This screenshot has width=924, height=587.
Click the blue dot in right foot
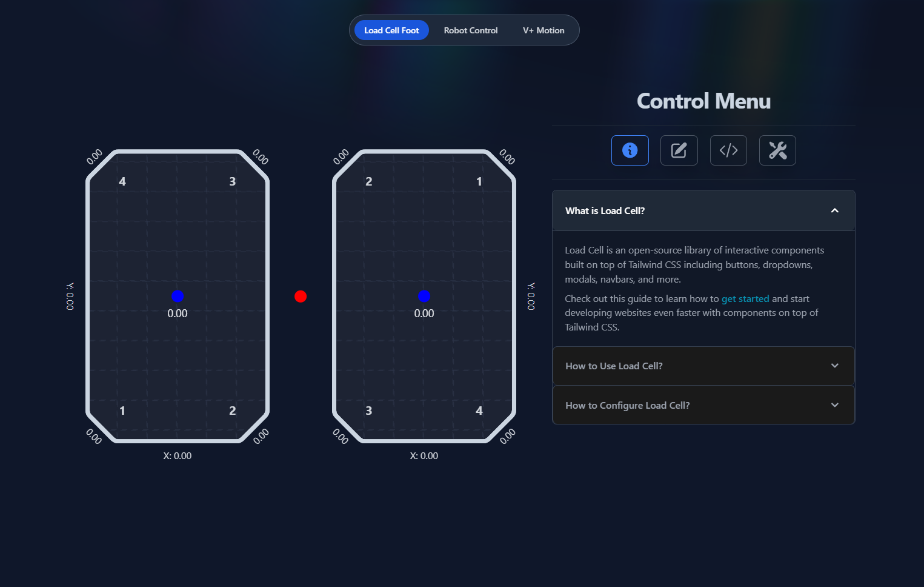424,296
